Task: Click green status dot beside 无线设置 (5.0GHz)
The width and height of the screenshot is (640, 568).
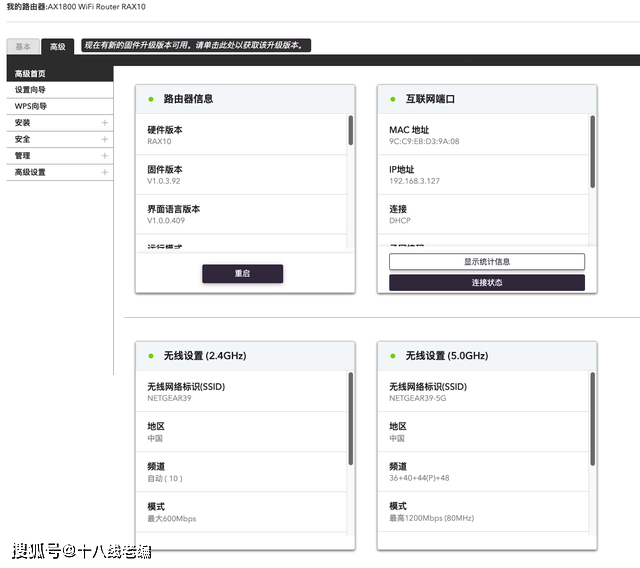Action: tap(393, 355)
